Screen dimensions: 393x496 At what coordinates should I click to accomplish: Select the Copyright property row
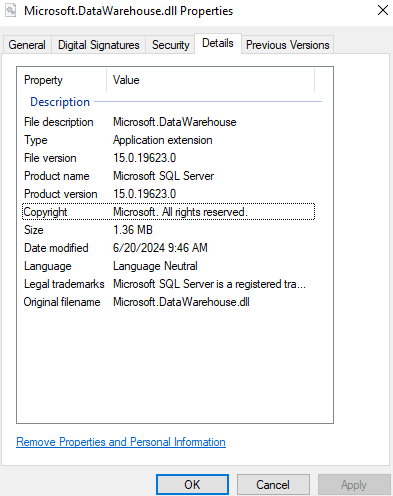tap(169, 212)
